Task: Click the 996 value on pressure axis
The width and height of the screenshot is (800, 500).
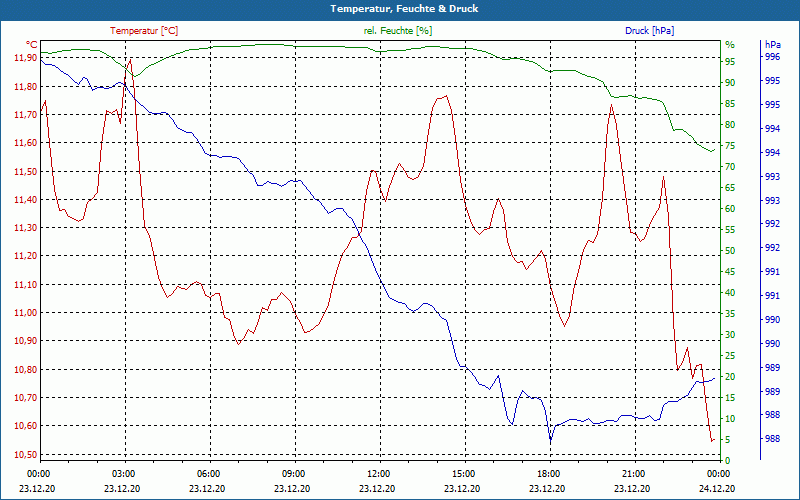Action: pyautogui.click(x=772, y=57)
